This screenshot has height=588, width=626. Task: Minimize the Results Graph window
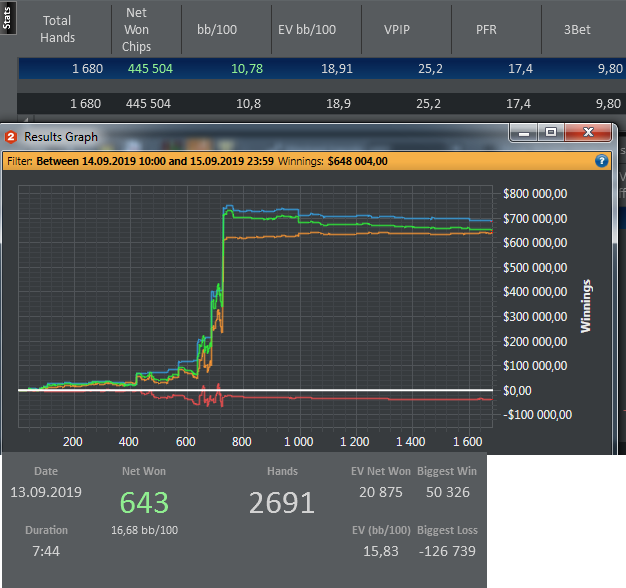point(524,133)
